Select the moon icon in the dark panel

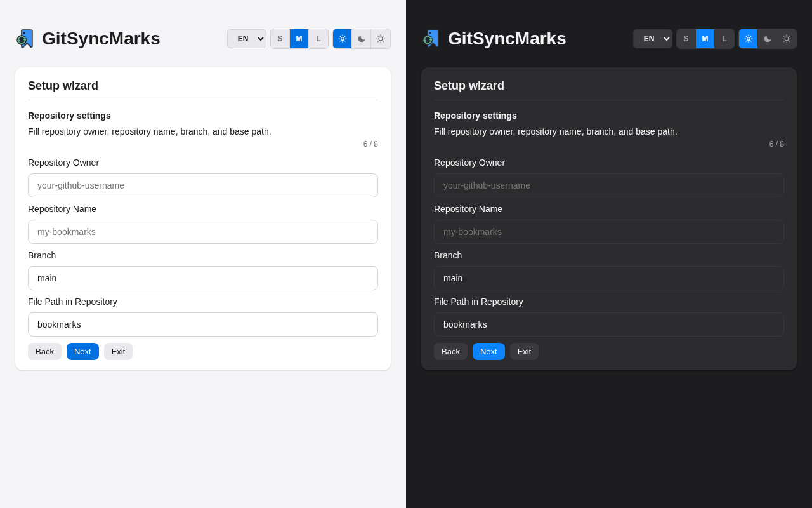click(x=767, y=39)
